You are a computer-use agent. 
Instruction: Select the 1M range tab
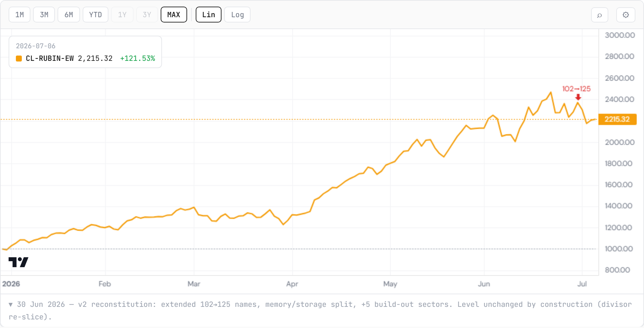tap(20, 15)
